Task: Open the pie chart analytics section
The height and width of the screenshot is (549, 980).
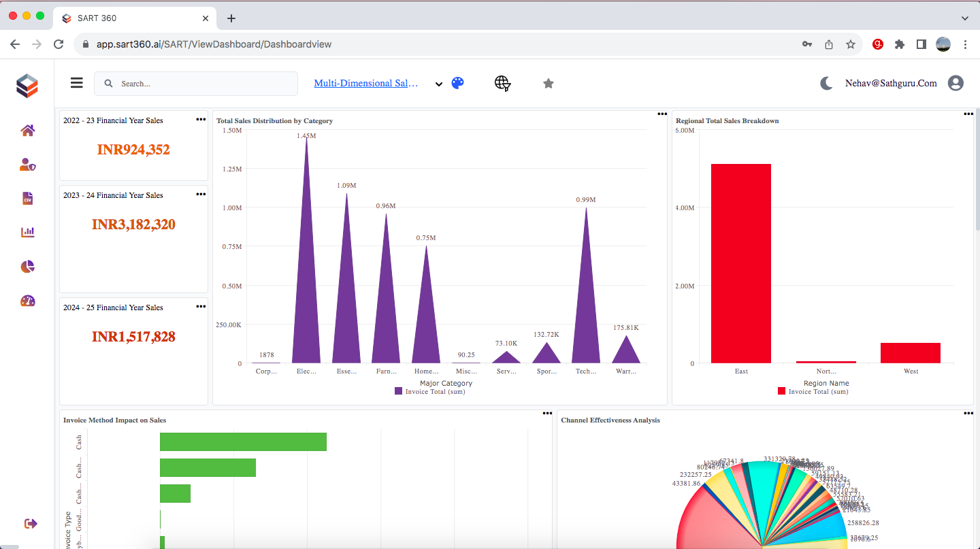Action: click(27, 266)
